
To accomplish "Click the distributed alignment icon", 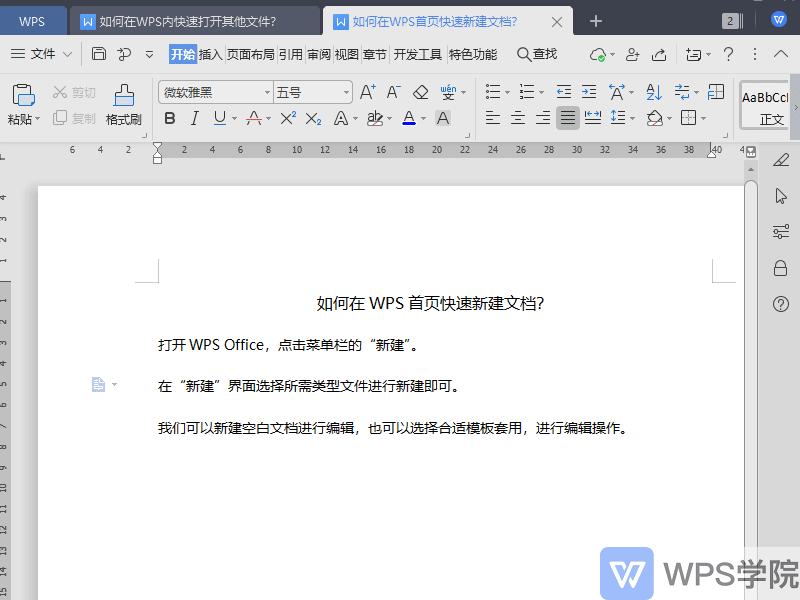I will tap(592, 118).
